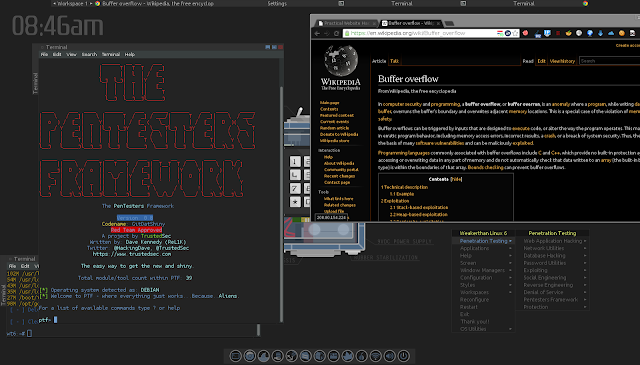Reload the Wikipedia page with the refresh icon
This screenshot has height=365, width=640.
click(336, 33)
